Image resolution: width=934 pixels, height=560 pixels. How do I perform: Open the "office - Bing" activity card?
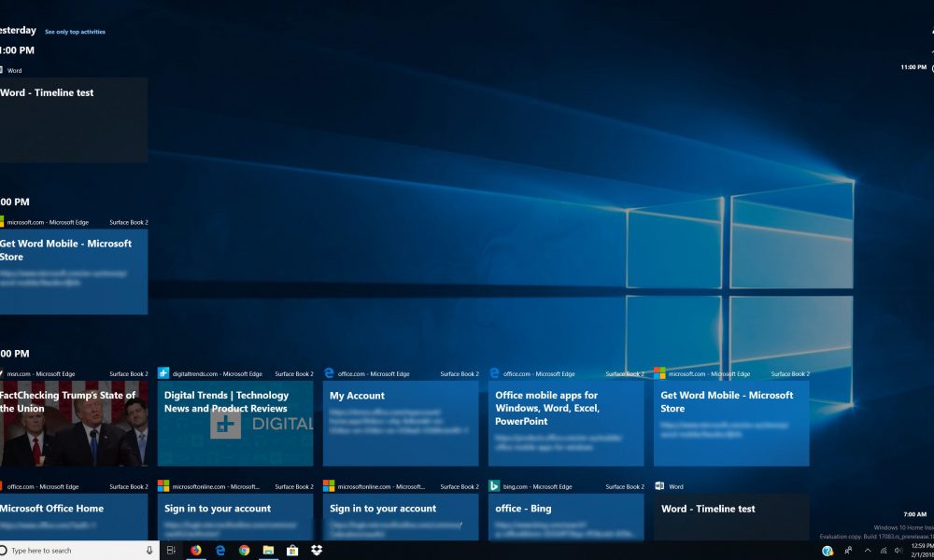[x=566, y=517]
